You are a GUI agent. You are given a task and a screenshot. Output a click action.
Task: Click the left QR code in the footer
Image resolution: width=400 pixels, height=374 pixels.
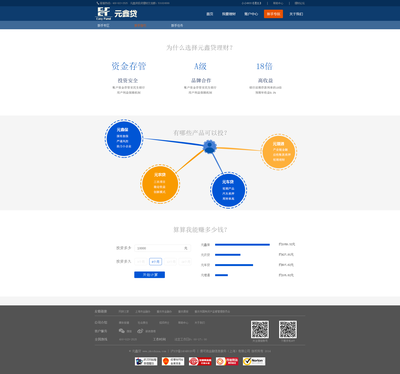(x=260, y=329)
